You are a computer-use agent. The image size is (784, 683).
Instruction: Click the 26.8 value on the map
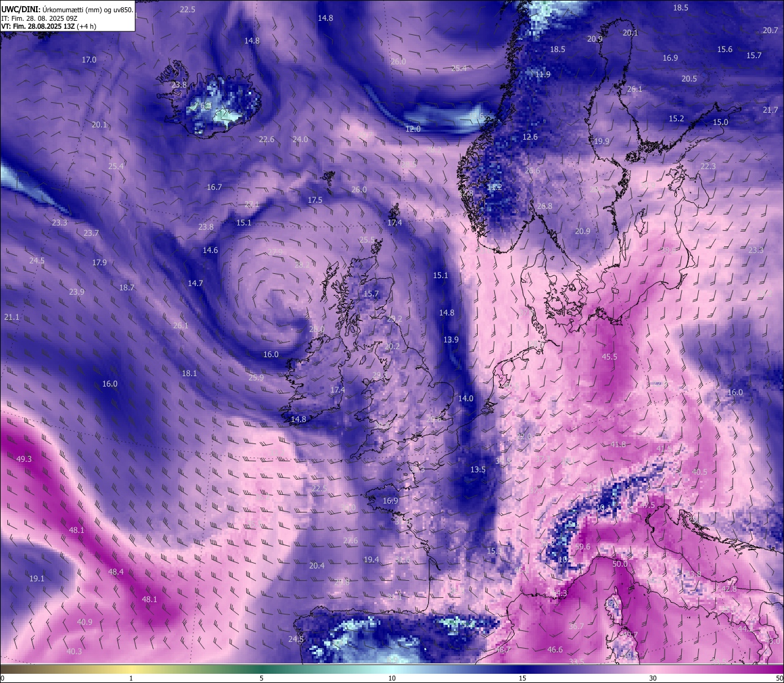pos(545,206)
